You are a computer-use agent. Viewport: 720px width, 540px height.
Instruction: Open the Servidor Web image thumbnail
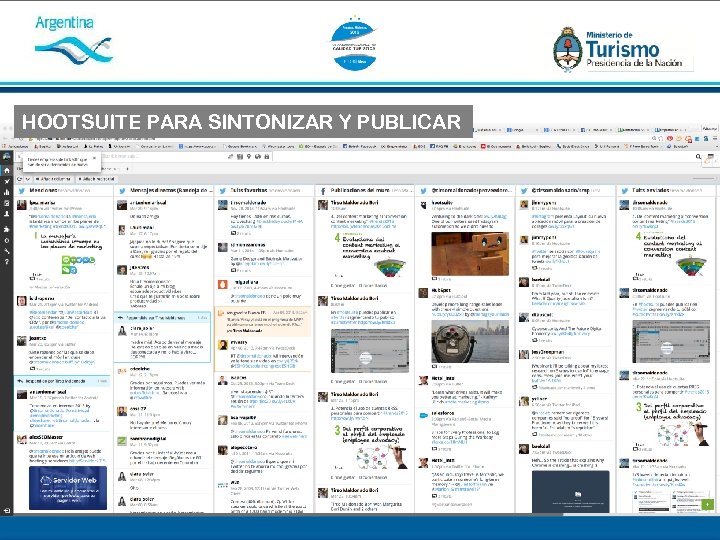68,488
